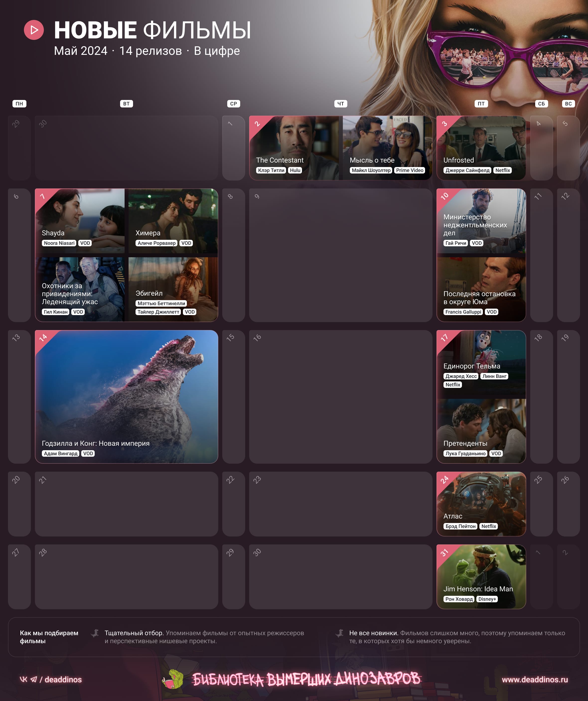The width and height of the screenshot is (588, 701).
Task: Click the Тайлер Джиллетт director tag
Action: [158, 312]
